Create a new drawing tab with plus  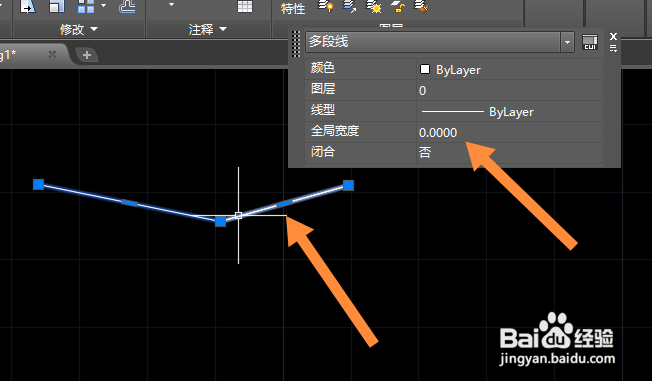coord(86,55)
